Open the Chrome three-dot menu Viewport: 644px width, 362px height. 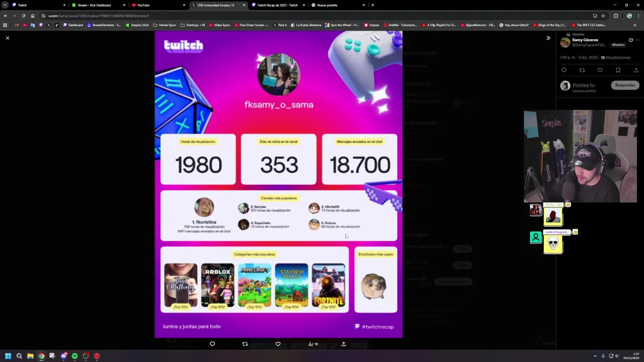click(x=638, y=16)
